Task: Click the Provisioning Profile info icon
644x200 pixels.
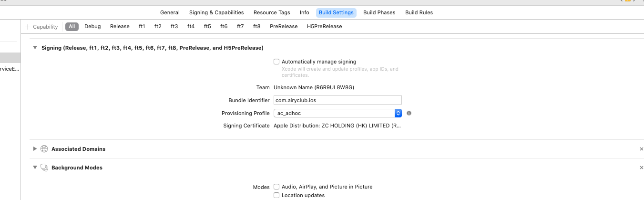Action: 409,113
